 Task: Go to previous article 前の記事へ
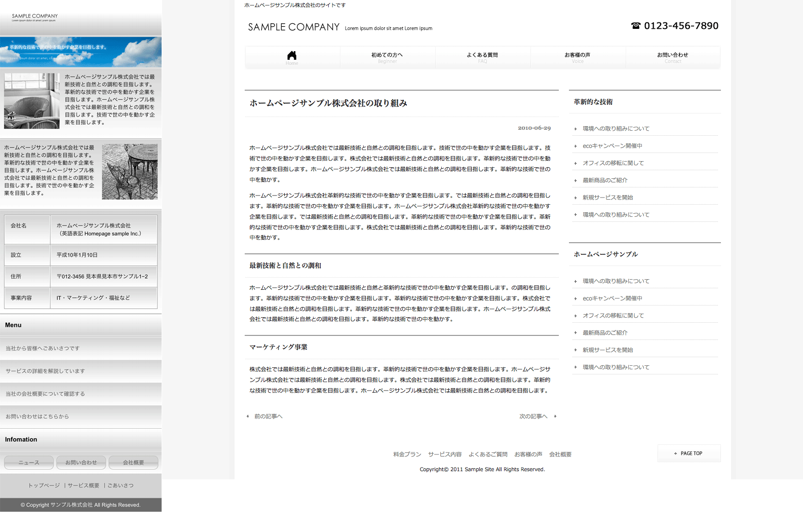[x=268, y=416]
